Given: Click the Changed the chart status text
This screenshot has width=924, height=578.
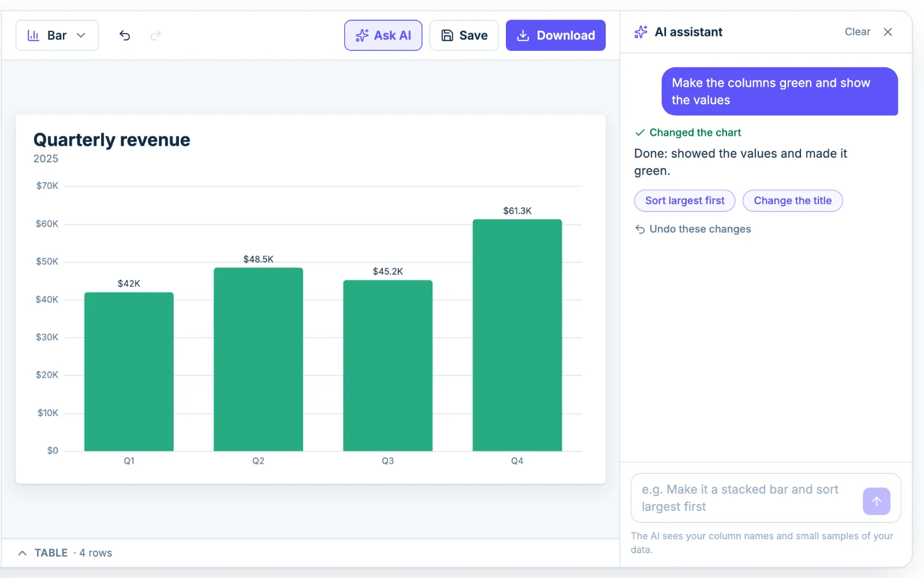Looking at the screenshot, I should pyautogui.click(x=695, y=132).
